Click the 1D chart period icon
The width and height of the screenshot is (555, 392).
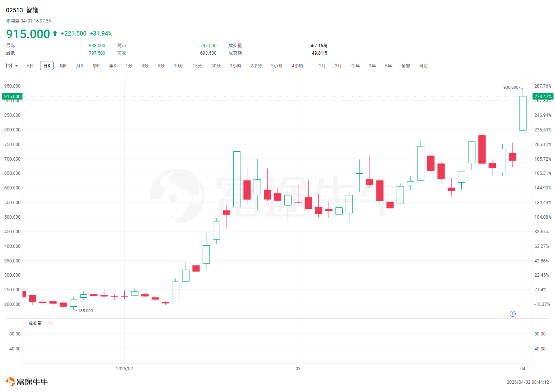click(9, 66)
